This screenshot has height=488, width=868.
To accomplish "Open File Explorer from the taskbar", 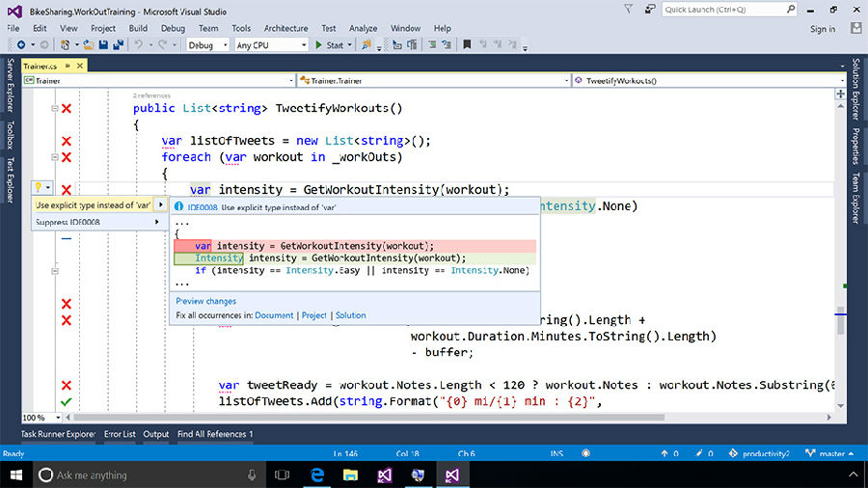I will (350, 474).
